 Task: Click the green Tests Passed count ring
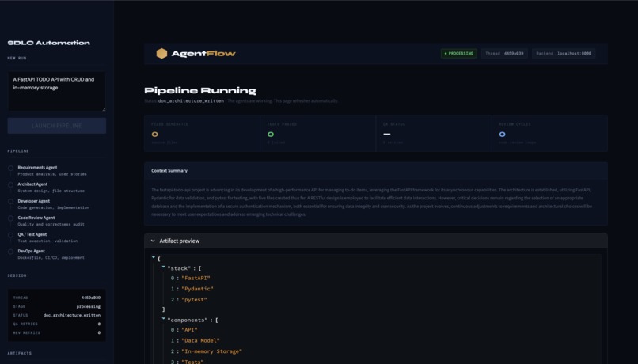point(271,134)
